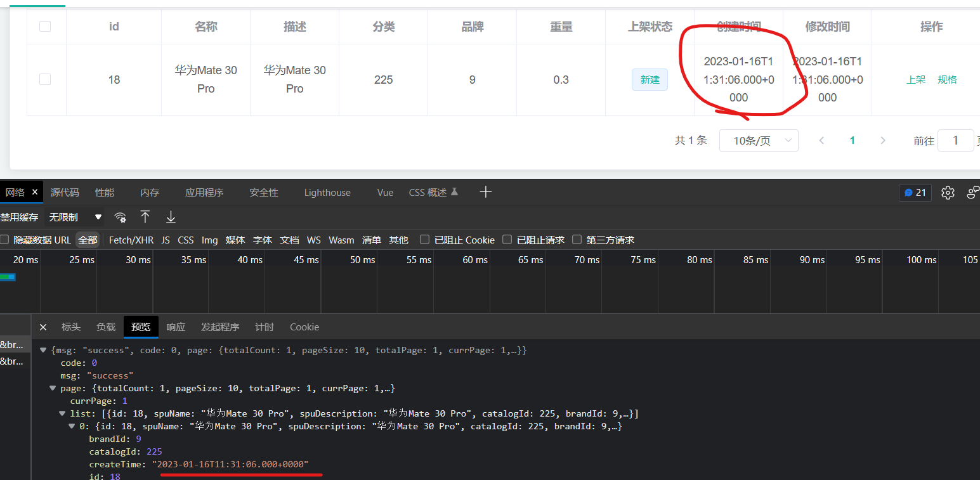Collapse list item 0 in preview
The image size is (980, 480).
[x=72, y=426]
